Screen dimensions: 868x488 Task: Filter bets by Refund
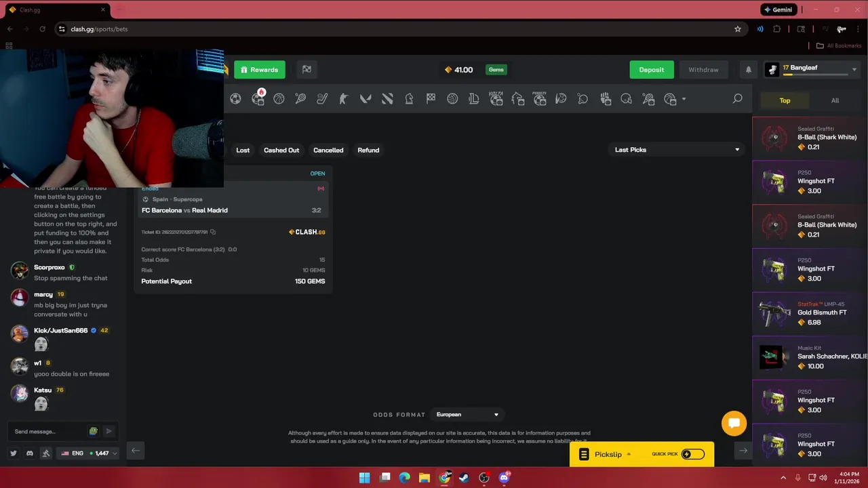tap(368, 150)
